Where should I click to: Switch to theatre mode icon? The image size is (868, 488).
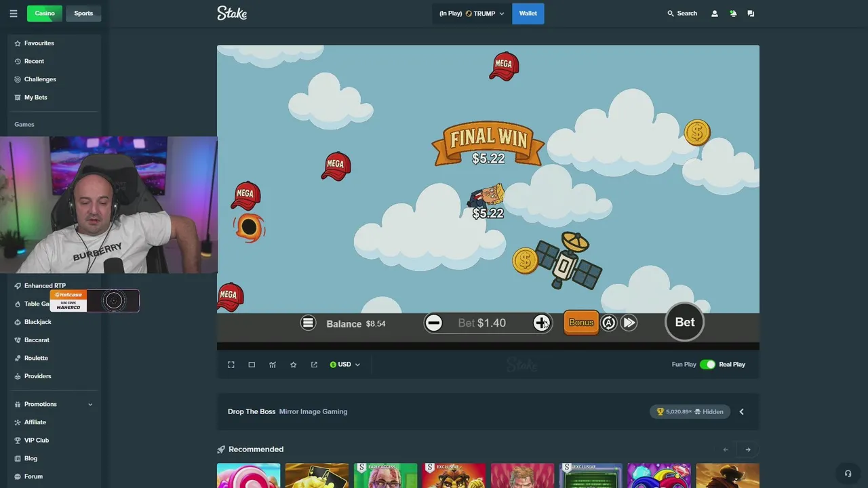tap(252, 365)
